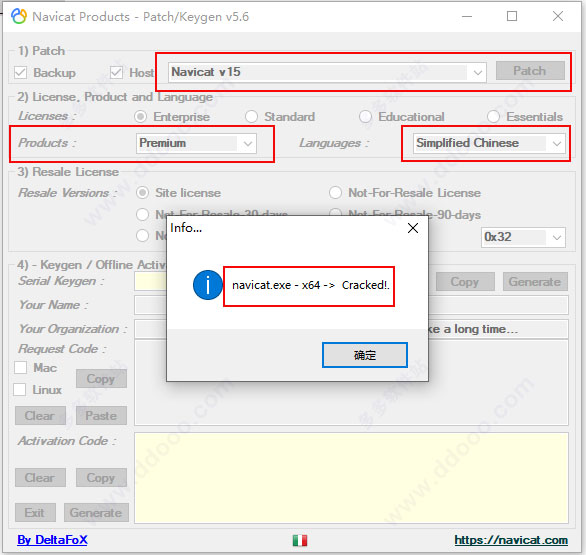Click Paste under Request Code

[101, 416]
